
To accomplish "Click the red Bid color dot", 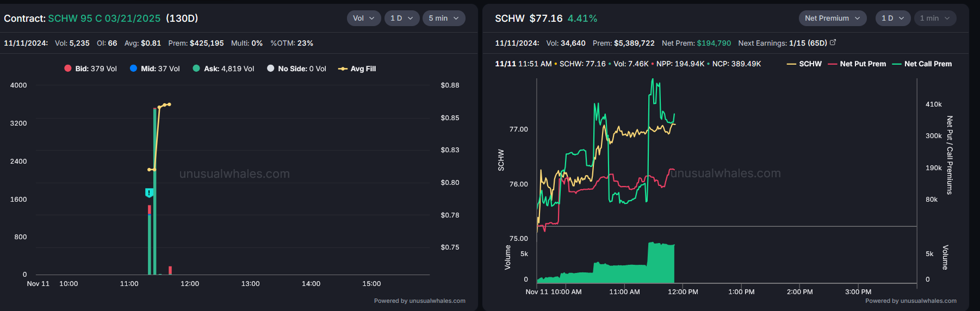I will 68,69.
